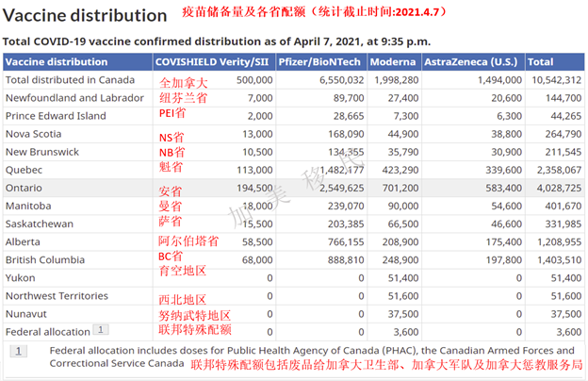The height and width of the screenshot is (381, 588).
Task: Select the New Brunswick row label
Action: [x=42, y=152]
